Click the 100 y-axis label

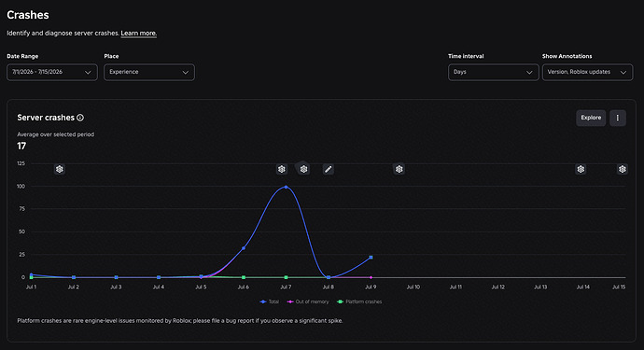21,187
